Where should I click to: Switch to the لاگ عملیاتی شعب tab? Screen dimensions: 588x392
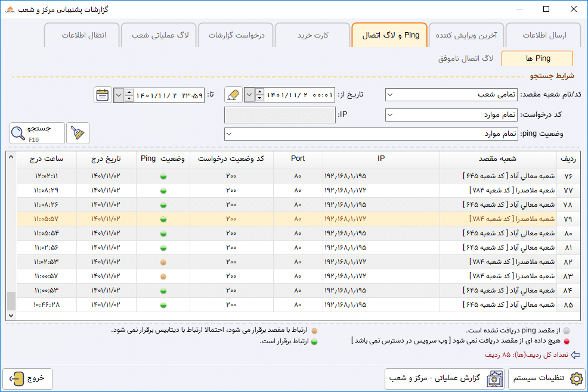click(160, 35)
